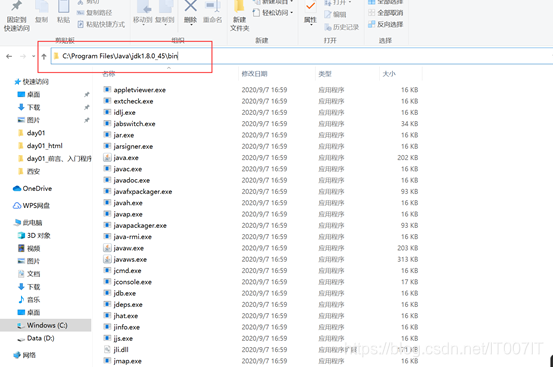Click 全部取消 (Select none)

coord(385,13)
